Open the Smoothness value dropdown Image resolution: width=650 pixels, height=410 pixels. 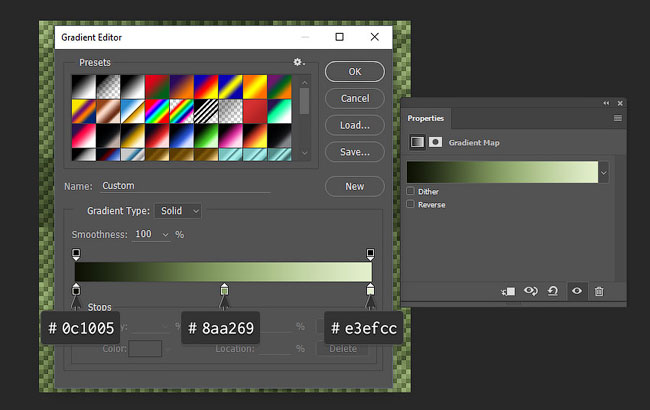(165, 235)
